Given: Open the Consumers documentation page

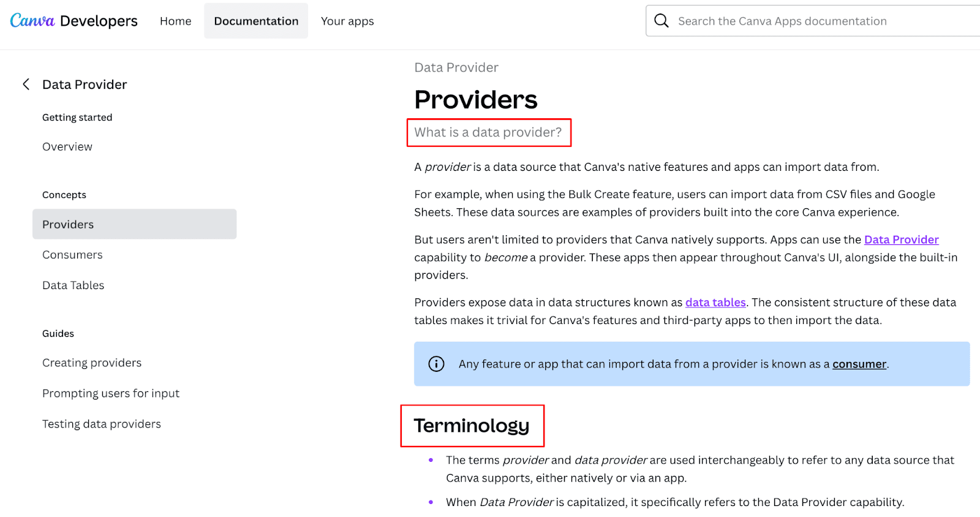Looking at the screenshot, I should (72, 254).
